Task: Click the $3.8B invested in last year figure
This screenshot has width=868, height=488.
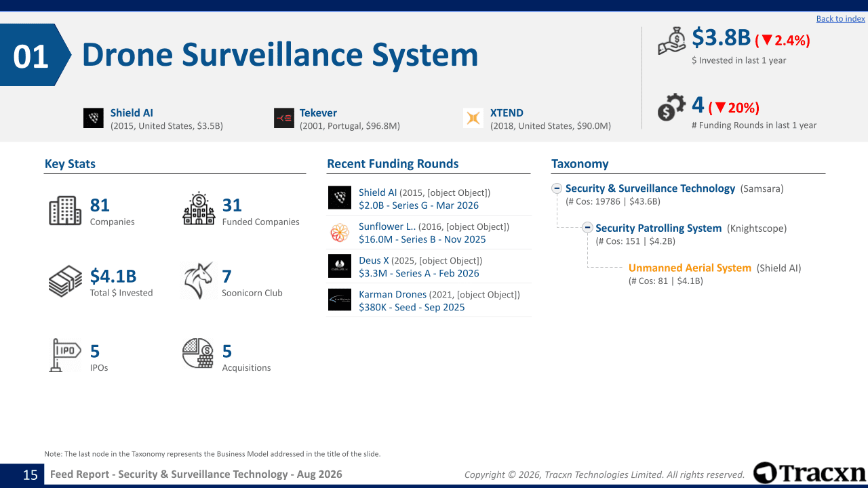Action: click(x=722, y=37)
